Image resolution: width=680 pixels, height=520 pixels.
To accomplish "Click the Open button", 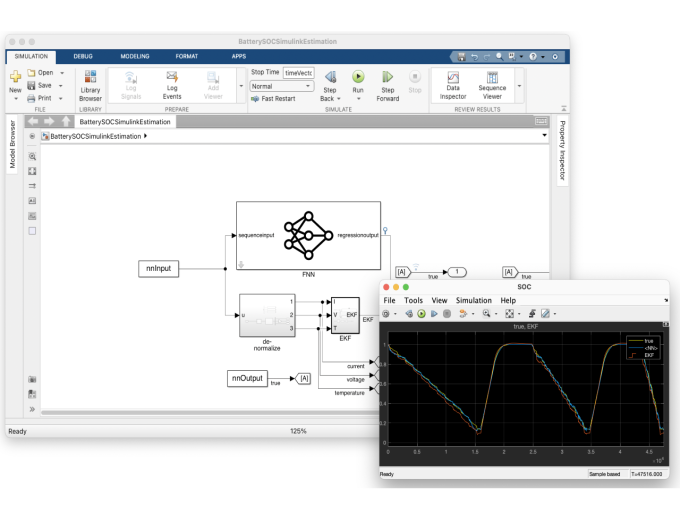I will [40, 73].
